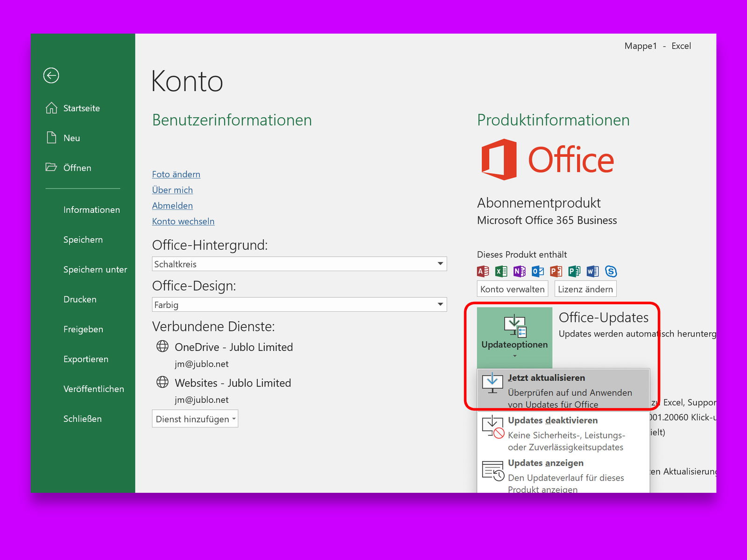Click the OneNote app icon
The image size is (747, 560).
click(519, 271)
